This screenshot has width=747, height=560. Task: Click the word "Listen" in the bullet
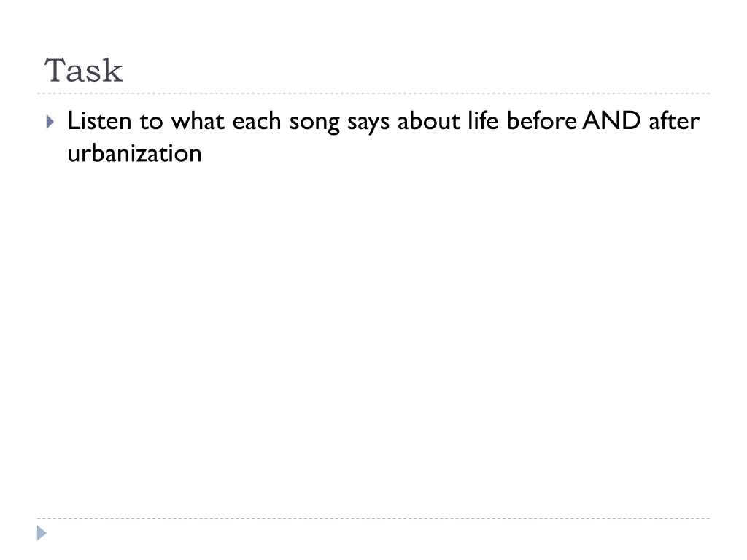pyautogui.click(x=99, y=120)
